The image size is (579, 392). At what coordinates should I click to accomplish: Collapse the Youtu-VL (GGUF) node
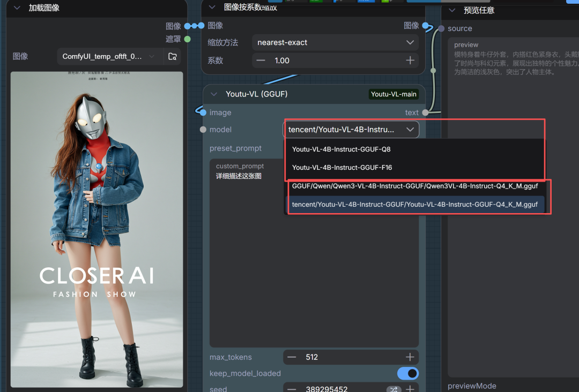(x=214, y=94)
